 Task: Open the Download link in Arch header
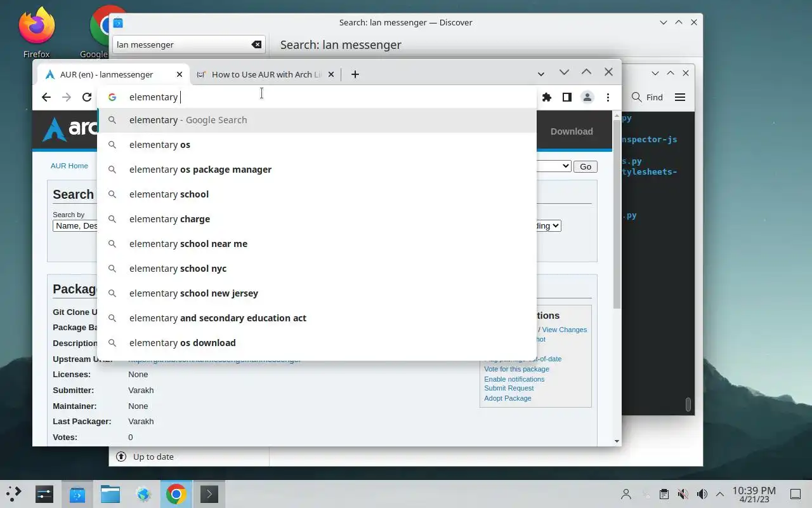click(x=572, y=131)
